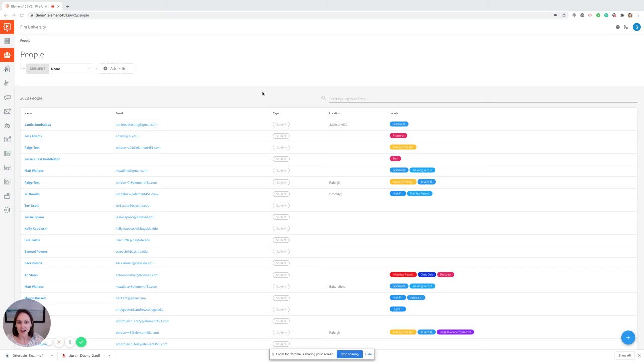Bookmark page with the star icon
The width and height of the screenshot is (644, 362).
(564, 15)
